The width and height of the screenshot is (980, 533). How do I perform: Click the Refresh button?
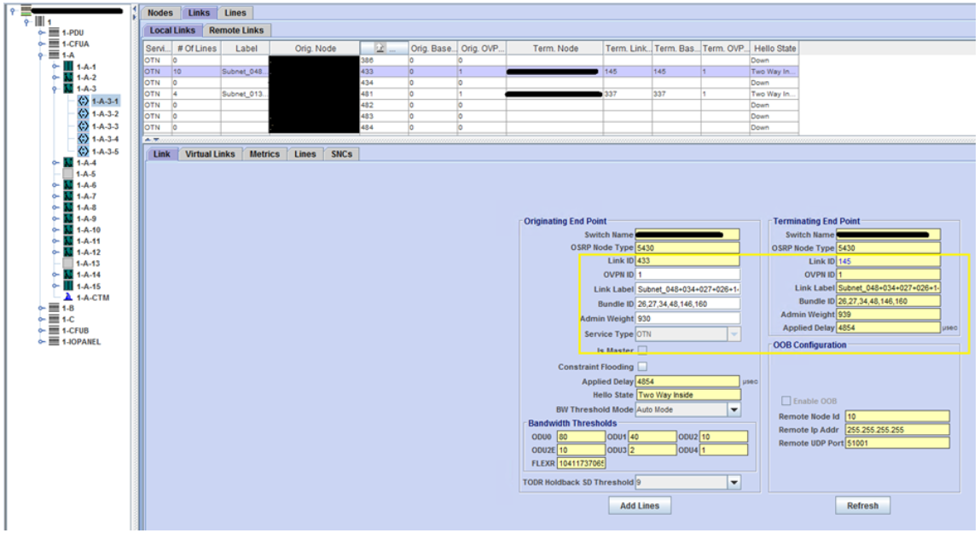click(862, 506)
